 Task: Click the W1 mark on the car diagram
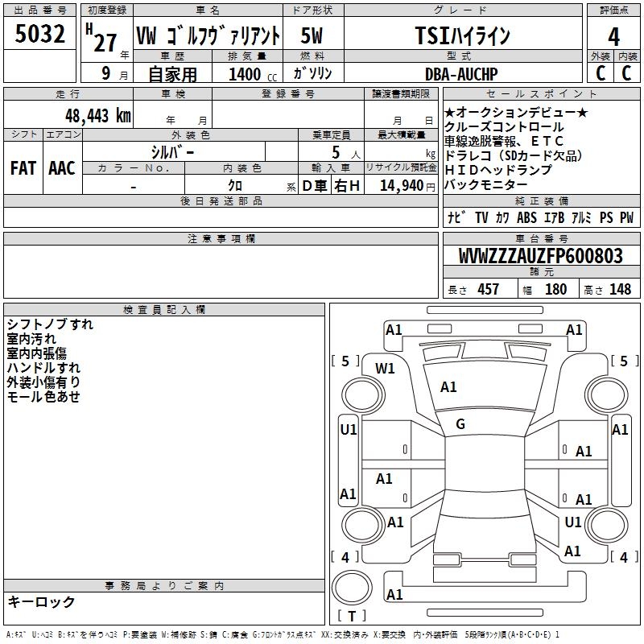tap(385, 369)
